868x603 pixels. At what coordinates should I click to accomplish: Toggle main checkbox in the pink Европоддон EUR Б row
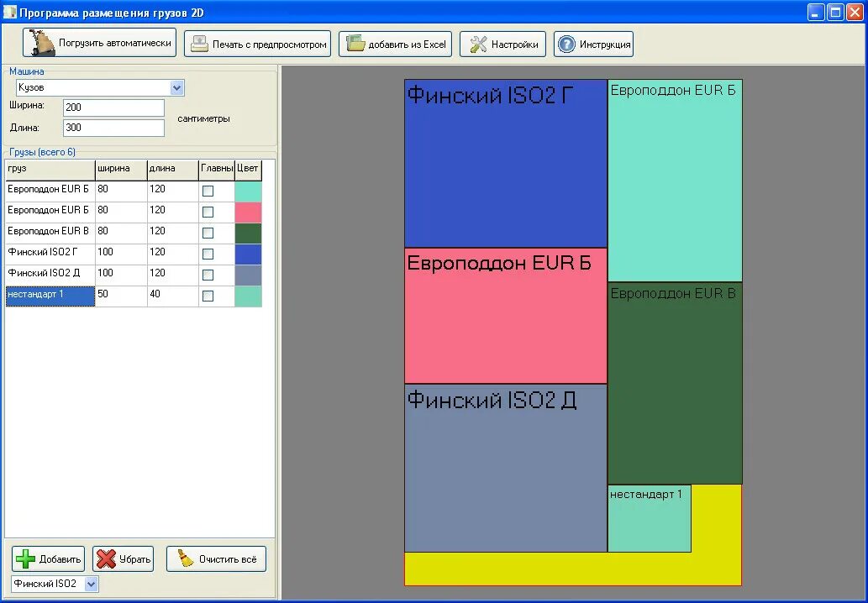point(208,212)
